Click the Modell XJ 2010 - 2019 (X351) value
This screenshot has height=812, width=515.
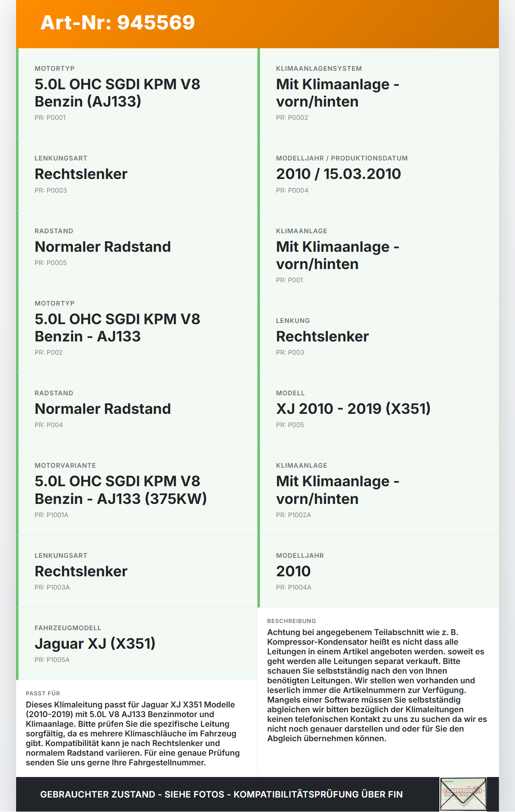(353, 409)
